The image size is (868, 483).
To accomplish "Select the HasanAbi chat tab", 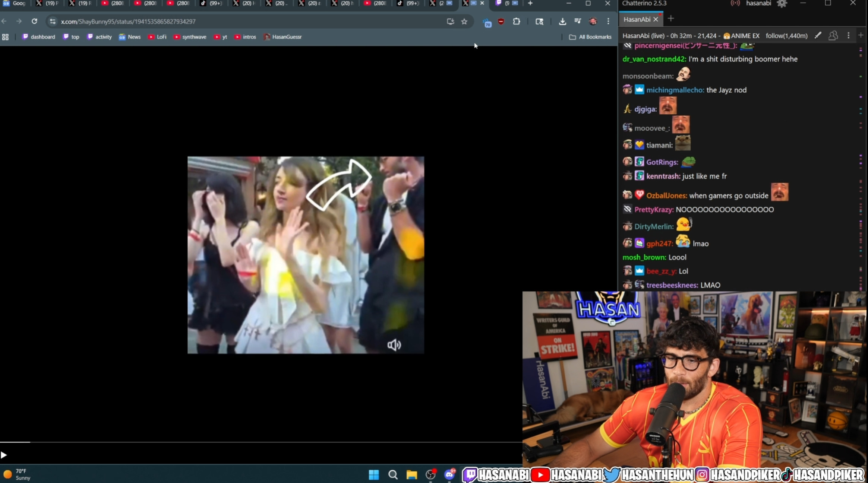I will (637, 19).
